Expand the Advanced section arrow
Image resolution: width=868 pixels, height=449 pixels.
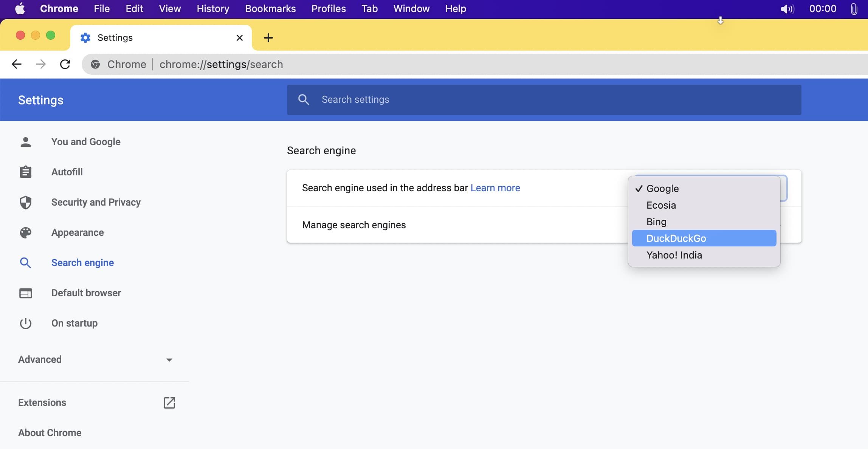[169, 360]
